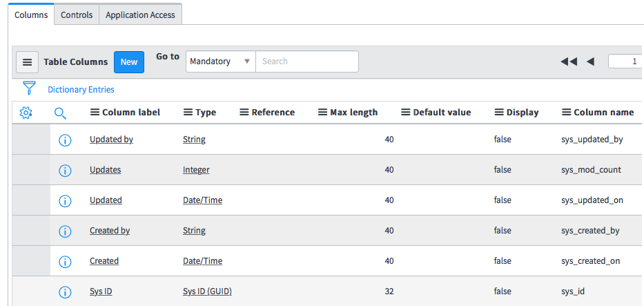Click the page number input field
Screen dimensions: 644x306
[626, 61]
